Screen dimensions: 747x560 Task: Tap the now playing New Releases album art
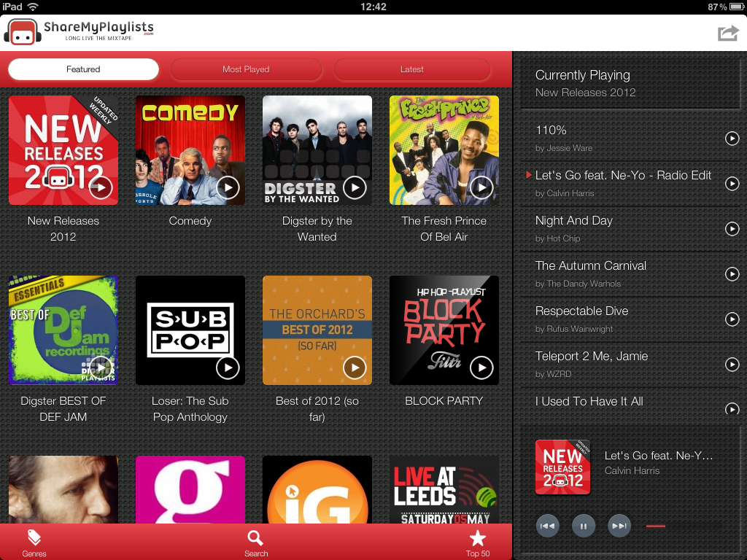tap(562, 467)
